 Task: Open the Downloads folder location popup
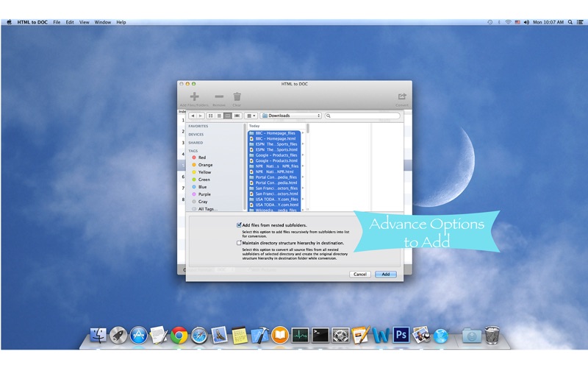[x=291, y=116]
